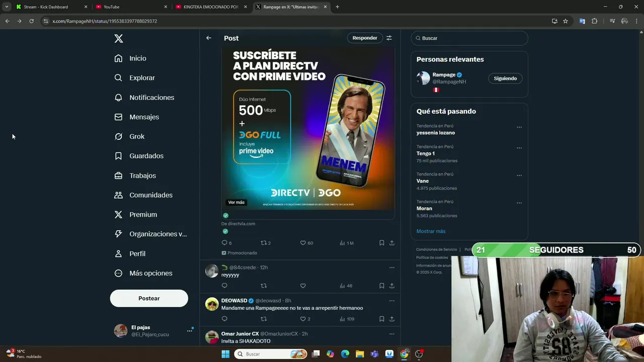
Task: Open Organizaciones verificadas in the sidebar
Action: point(150,234)
